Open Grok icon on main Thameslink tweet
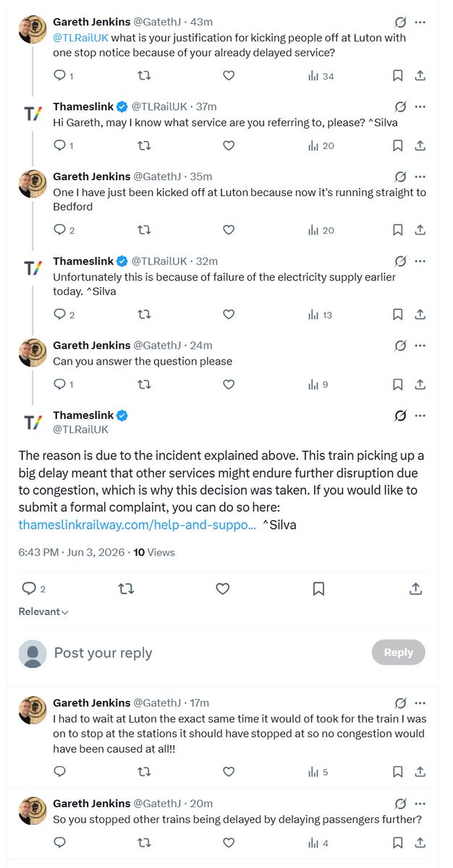Screen dimensions: 453x868 click(x=399, y=415)
